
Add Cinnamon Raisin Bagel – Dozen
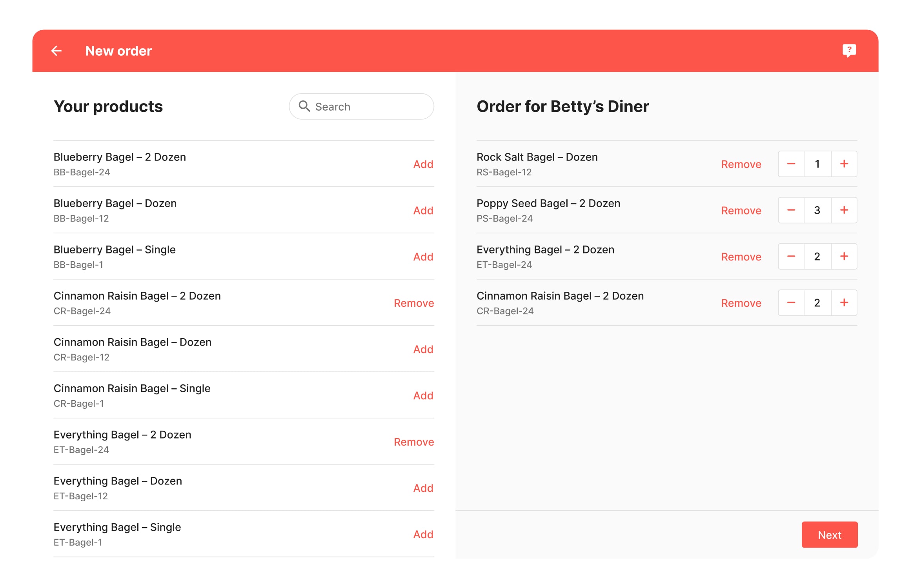click(x=423, y=350)
